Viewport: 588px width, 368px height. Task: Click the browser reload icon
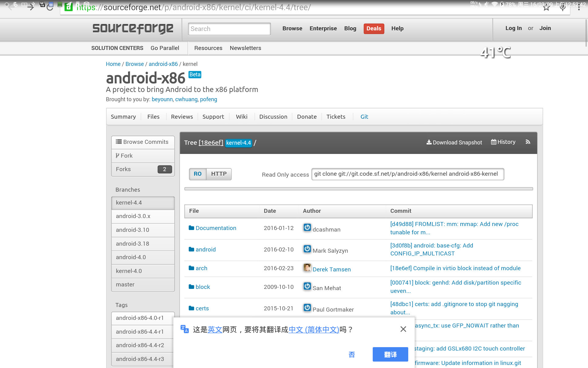click(50, 7)
